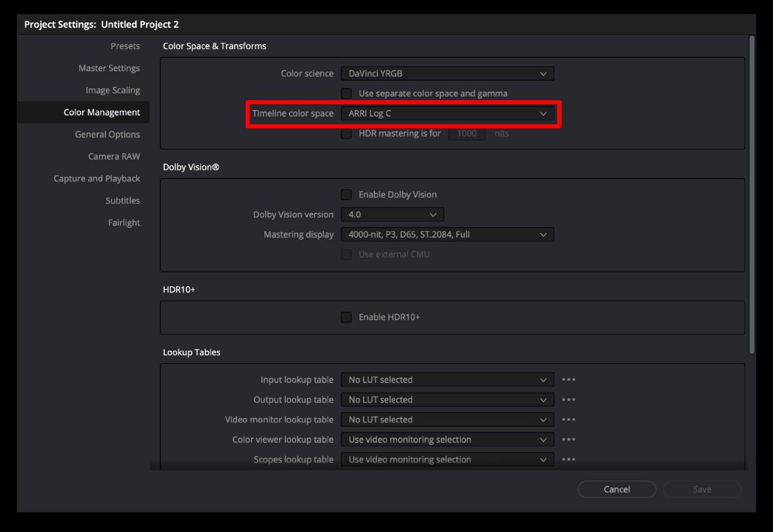
Task: Click the Cancel button
Action: point(616,489)
